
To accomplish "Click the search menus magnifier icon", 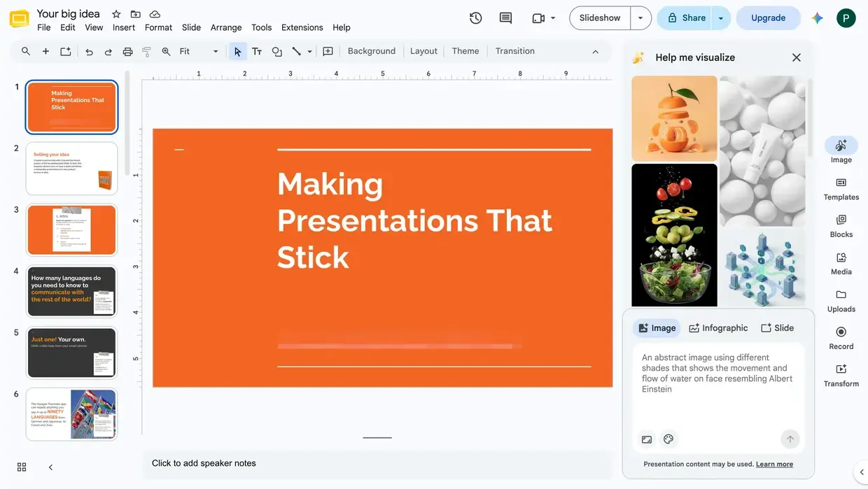I will click(26, 51).
